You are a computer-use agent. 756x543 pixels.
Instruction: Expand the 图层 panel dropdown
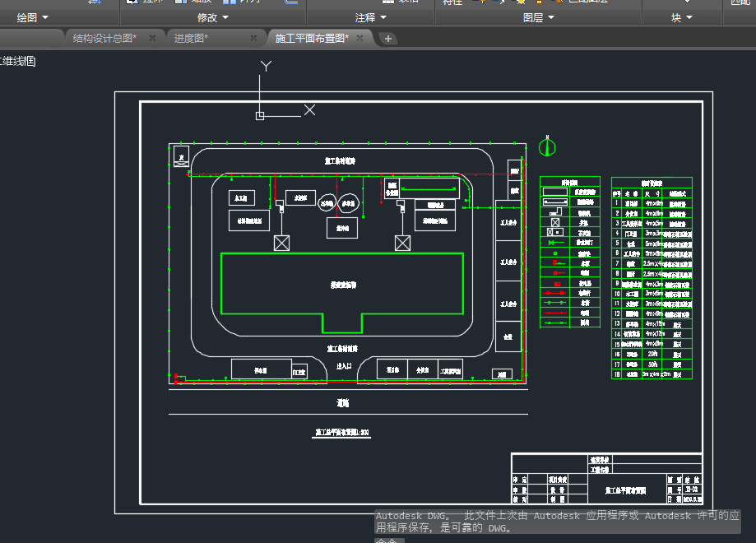point(539,17)
